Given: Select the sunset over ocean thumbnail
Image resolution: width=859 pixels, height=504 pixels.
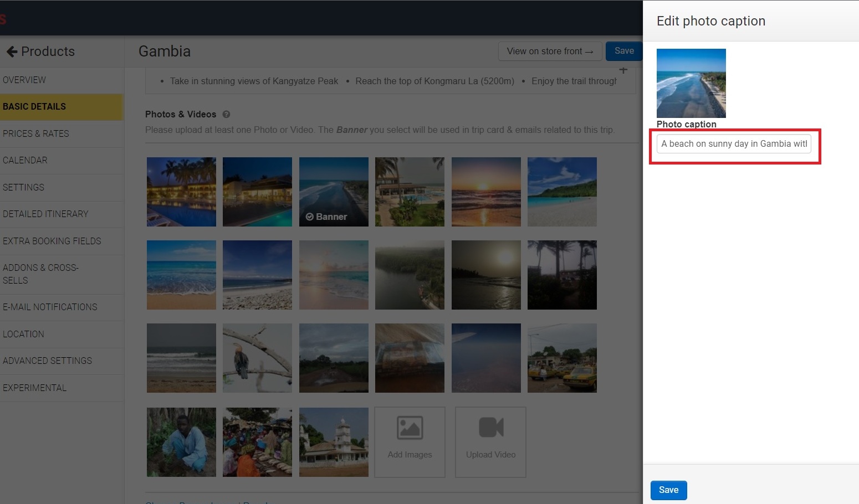Looking at the screenshot, I should (x=486, y=192).
